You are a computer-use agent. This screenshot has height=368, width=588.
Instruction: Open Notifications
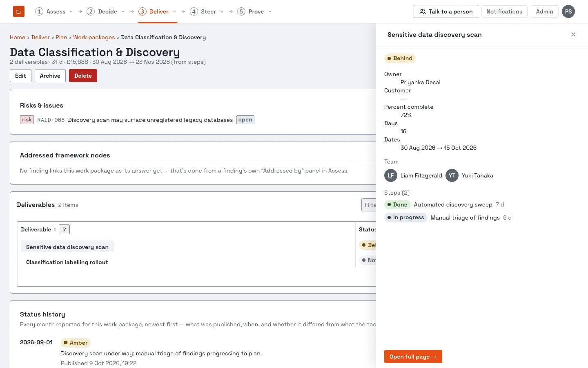pos(504,11)
